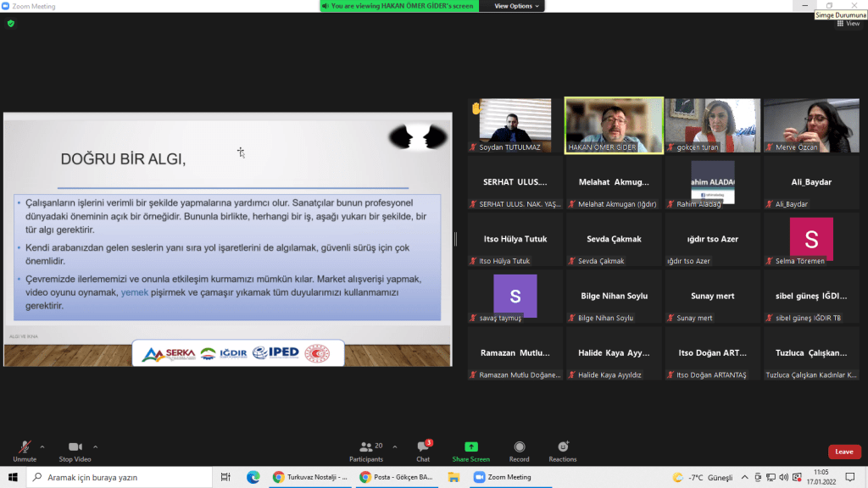Open Microsoft Edge from the taskbar
Image resolution: width=868 pixels, height=488 pixels.
[253, 477]
